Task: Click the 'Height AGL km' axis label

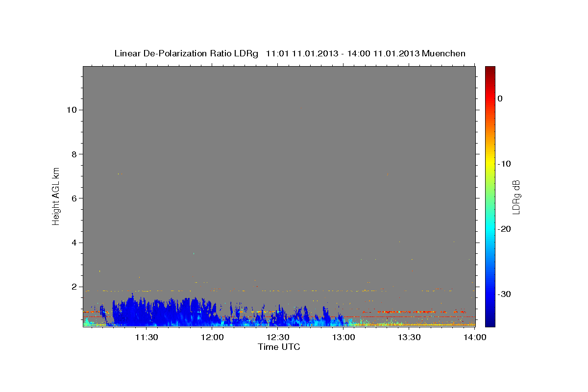Action: point(56,196)
